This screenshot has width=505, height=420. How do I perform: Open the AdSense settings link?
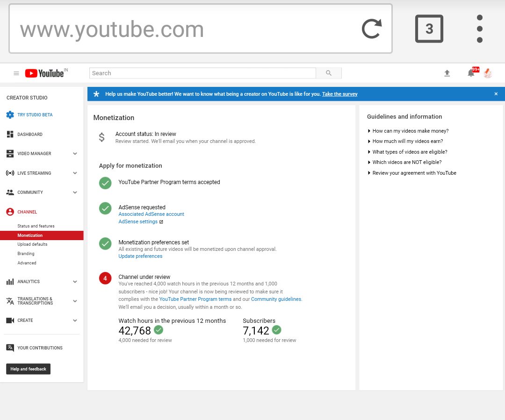tap(138, 222)
